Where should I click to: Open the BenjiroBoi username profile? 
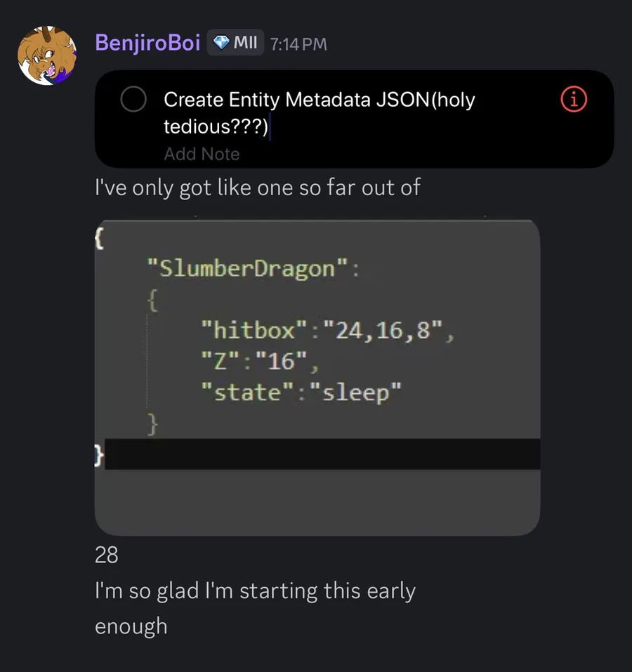(x=147, y=43)
